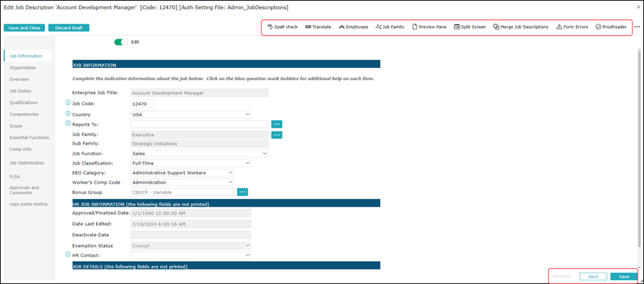Image resolution: width=644 pixels, height=284 pixels.
Task: Click info icon beside Country
Action: click(68, 114)
